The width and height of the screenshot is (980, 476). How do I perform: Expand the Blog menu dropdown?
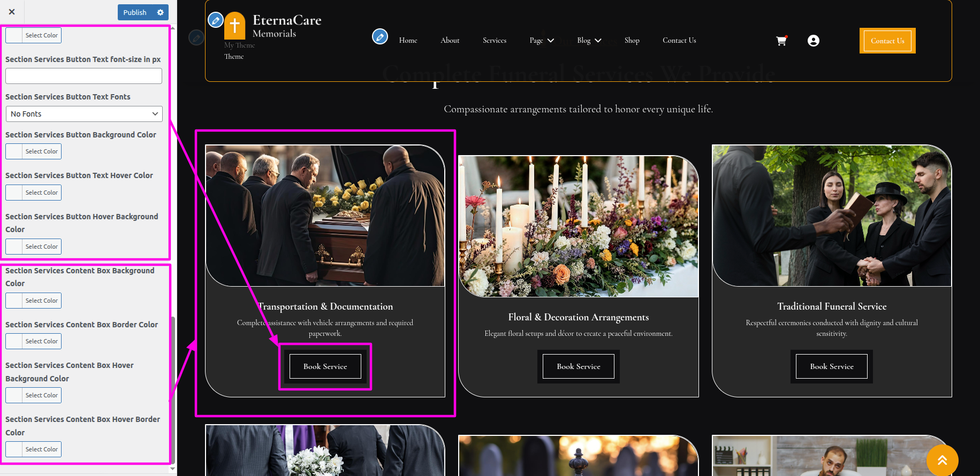tap(589, 41)
